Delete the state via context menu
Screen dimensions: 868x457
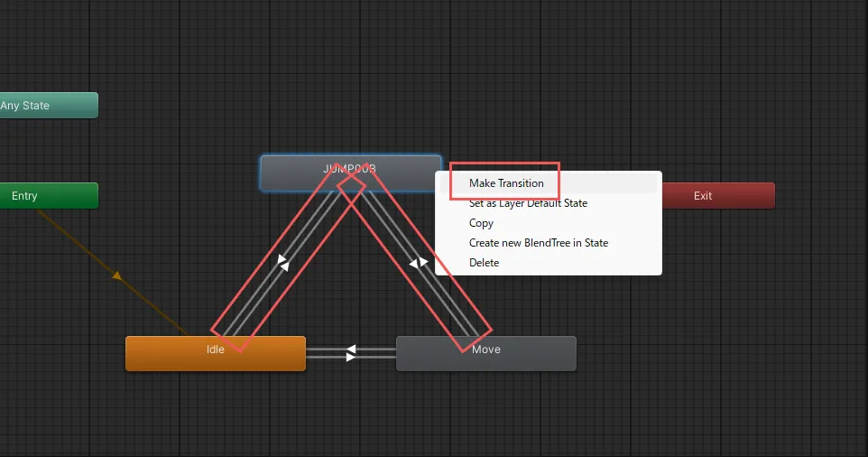tap(484, 263)
